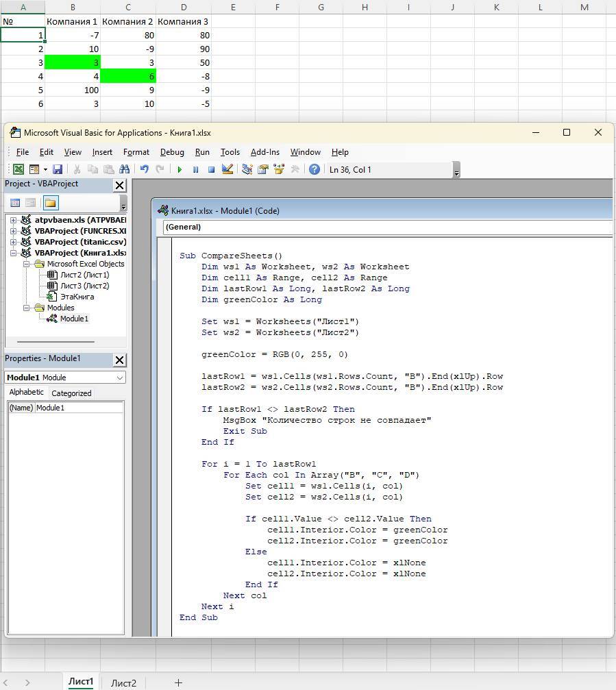Select ЭтаКнига in the project tree
This screenshot has width=616, height=690.
coord(77,297)
